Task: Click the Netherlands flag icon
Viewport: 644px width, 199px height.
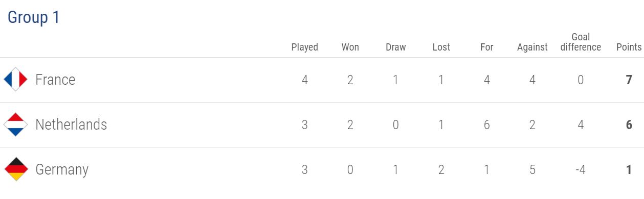Action: click(x=15, y=125)
